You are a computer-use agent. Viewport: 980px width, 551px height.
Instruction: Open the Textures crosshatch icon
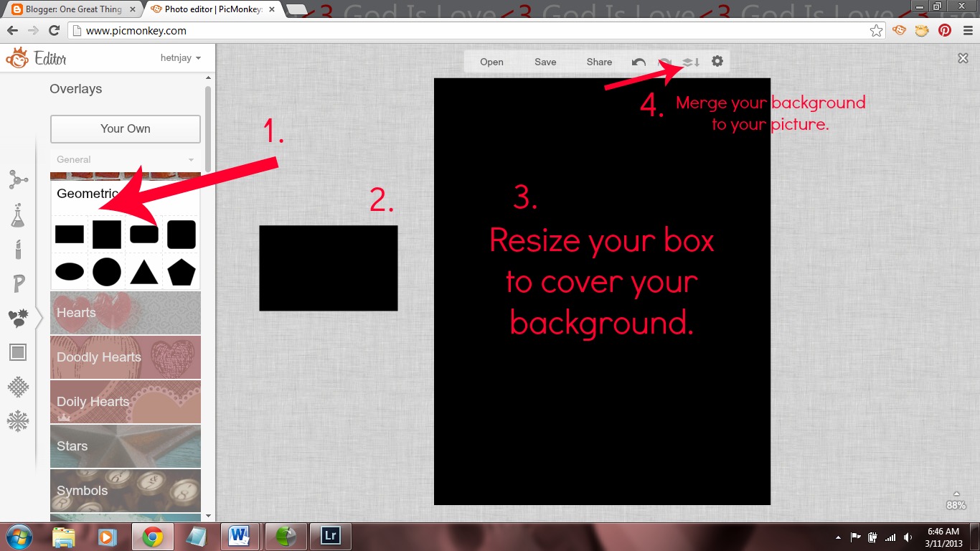(18, 387)
